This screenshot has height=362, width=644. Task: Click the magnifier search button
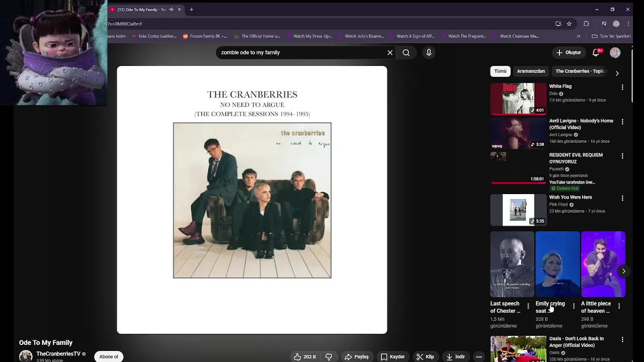(406, 52)
